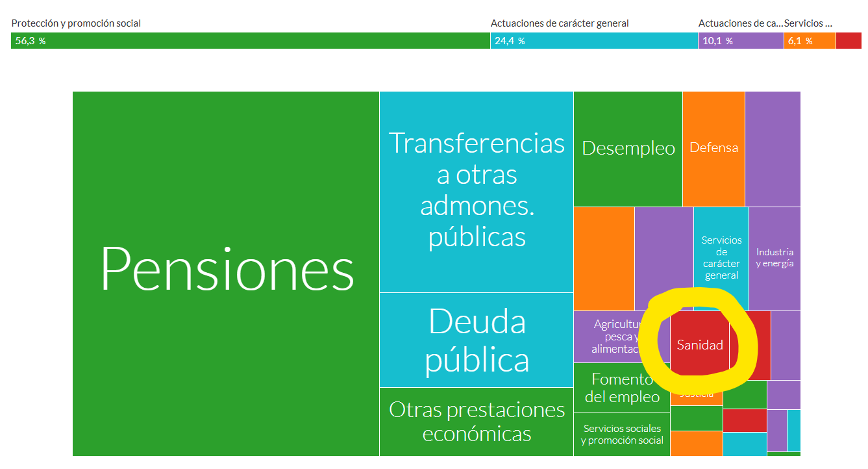Select the red segment ending the top bar
Viewport: 868px width, 469px height.
click(849, 41)
